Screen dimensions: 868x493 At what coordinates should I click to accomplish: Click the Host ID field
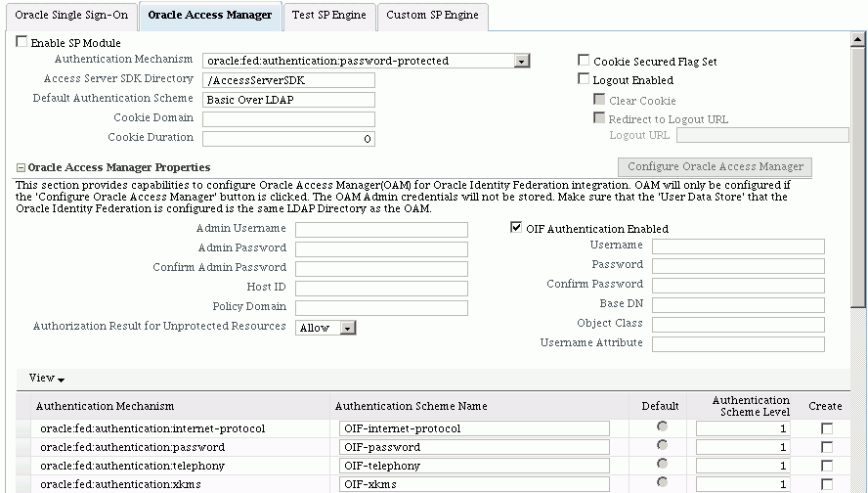[381, 289]
